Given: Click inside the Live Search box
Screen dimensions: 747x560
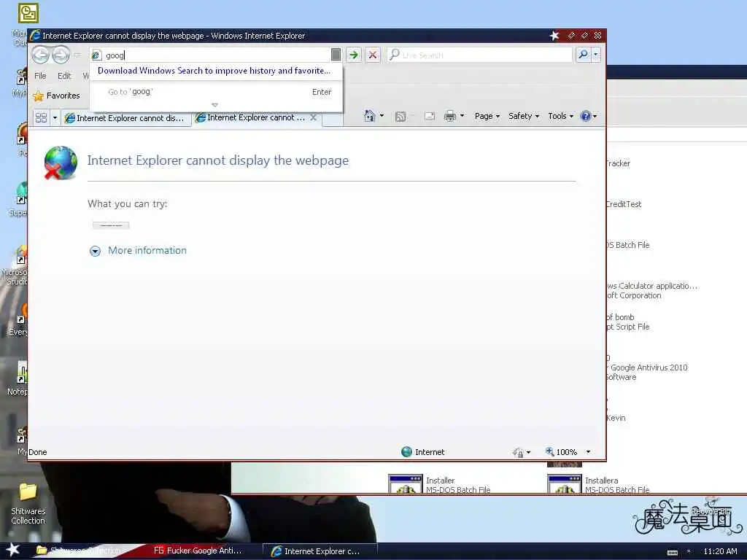Looking at the screenshot, I should click(479, 55).
